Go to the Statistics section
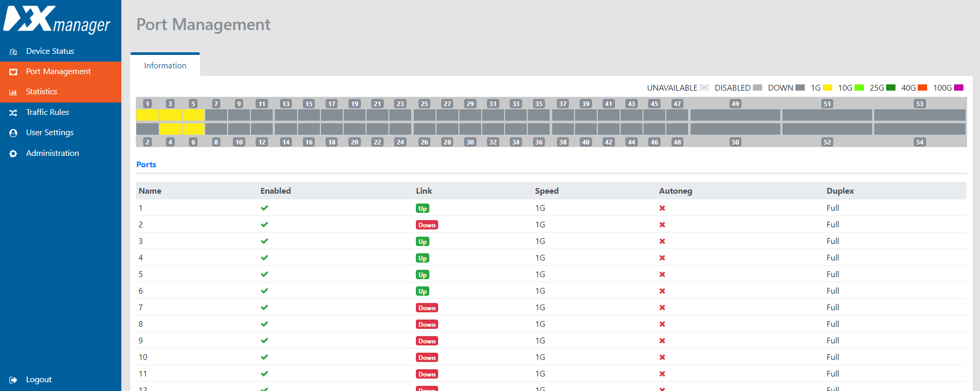The height and width of the screenshot is (391, 980). click(x=41, y=92)
